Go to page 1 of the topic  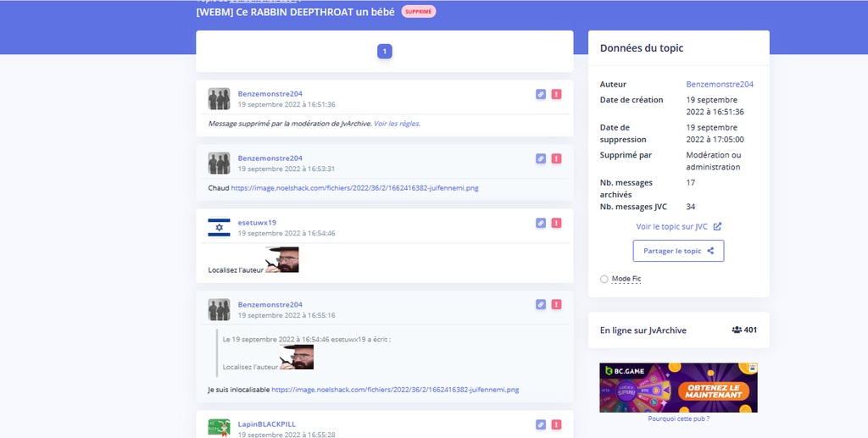click(385, 52)
